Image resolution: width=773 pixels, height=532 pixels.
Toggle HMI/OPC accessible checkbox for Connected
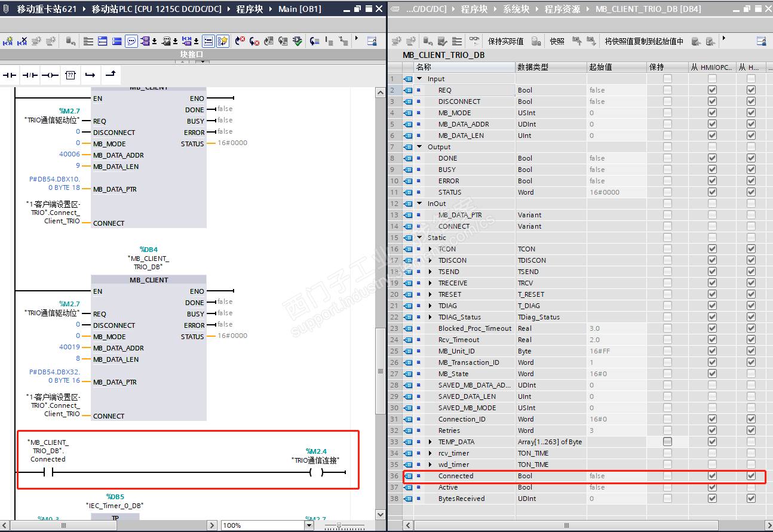[x=712, y=476]
